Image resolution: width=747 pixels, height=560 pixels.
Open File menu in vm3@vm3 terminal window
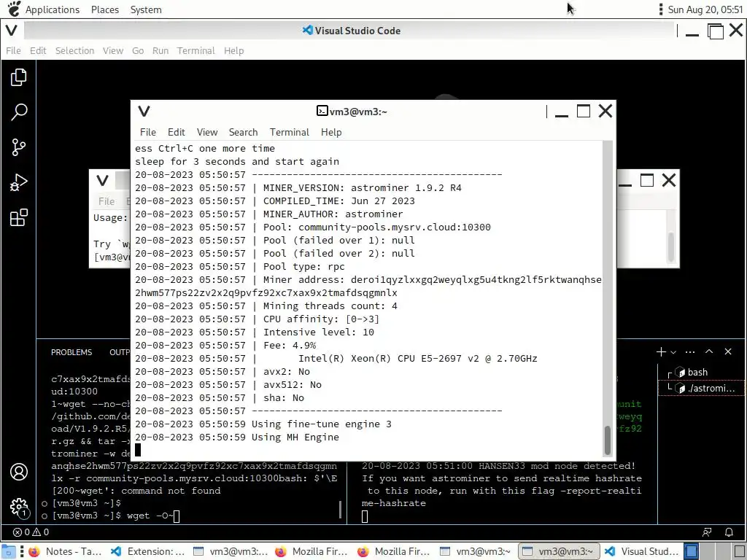click(x=147, y=132)
